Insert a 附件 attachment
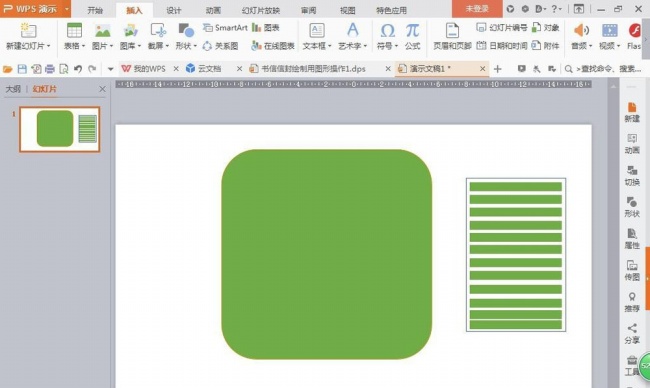This screenshot has width=650, height=388. tap(546, 46)
